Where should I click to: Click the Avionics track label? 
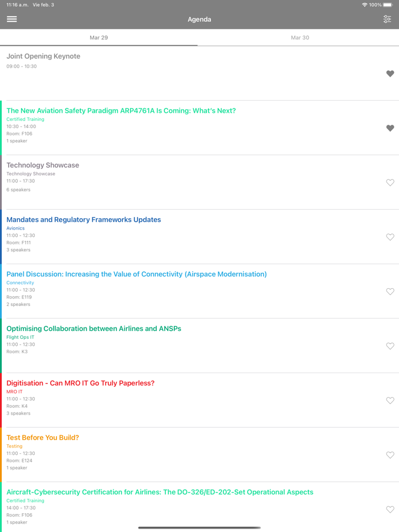pyautogui.click(x=15, y=228)
